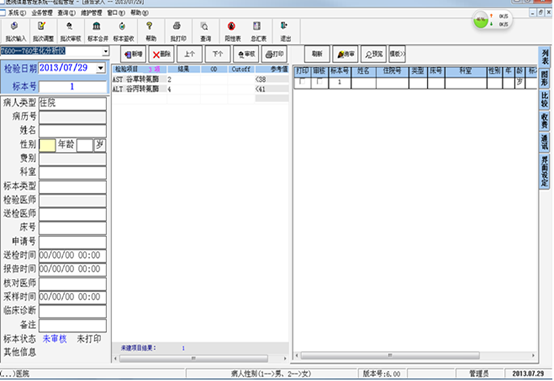Click the 新增 add record button
The width and height of the screenshot is (554, 381).
click(133, 54)
